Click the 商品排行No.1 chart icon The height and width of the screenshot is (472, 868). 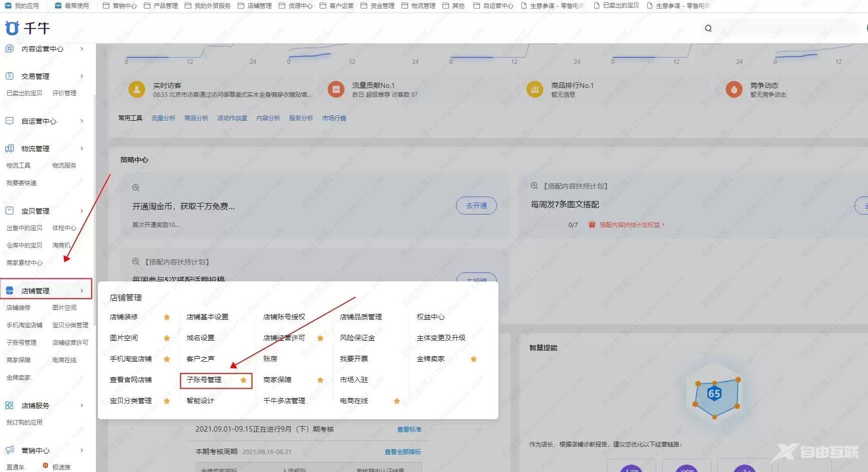point(535,89)
